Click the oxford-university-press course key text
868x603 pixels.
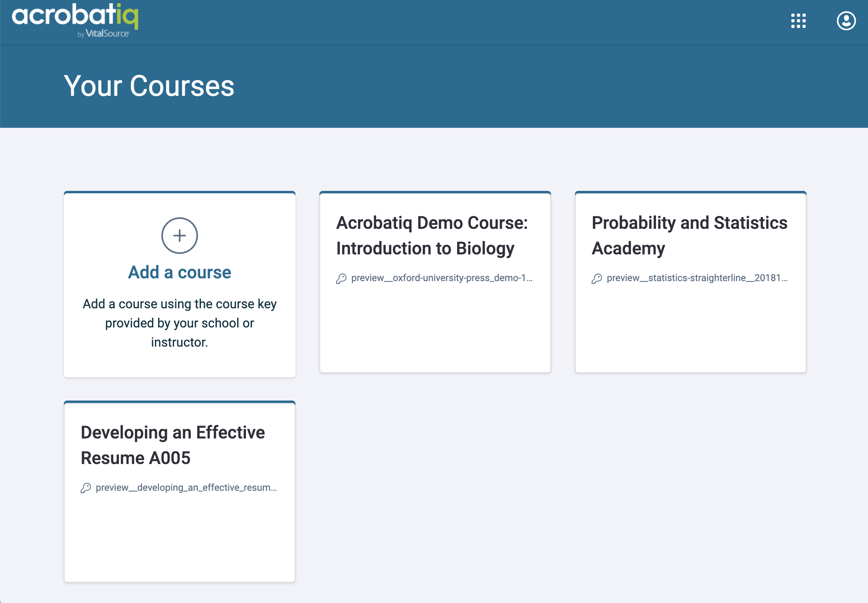pos(442,278)
